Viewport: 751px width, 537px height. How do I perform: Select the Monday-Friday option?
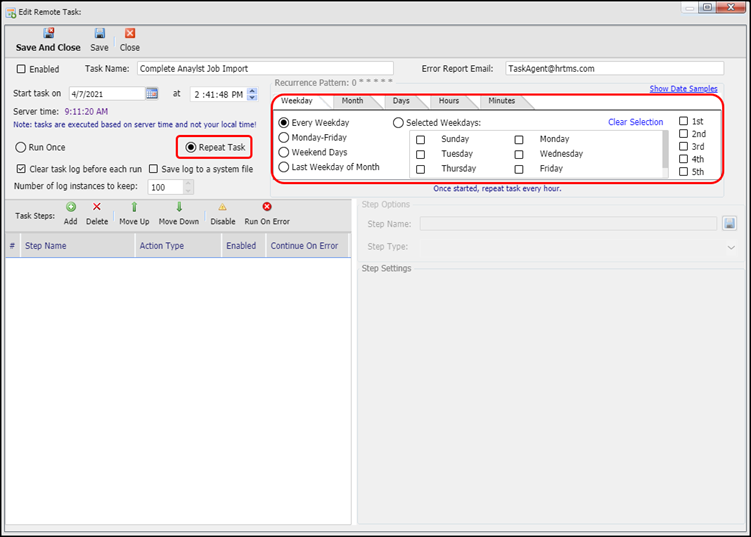click(x=284, y=137)
